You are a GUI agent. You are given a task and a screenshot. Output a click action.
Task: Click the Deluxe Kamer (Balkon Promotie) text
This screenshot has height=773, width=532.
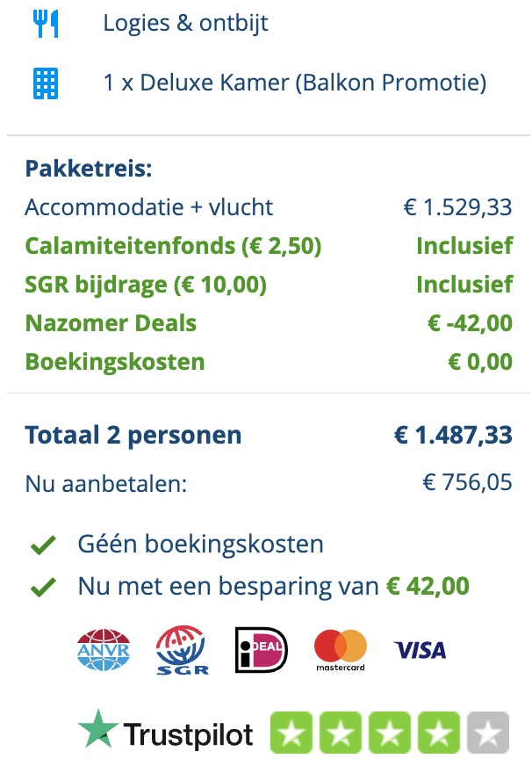tap(294, 83)
